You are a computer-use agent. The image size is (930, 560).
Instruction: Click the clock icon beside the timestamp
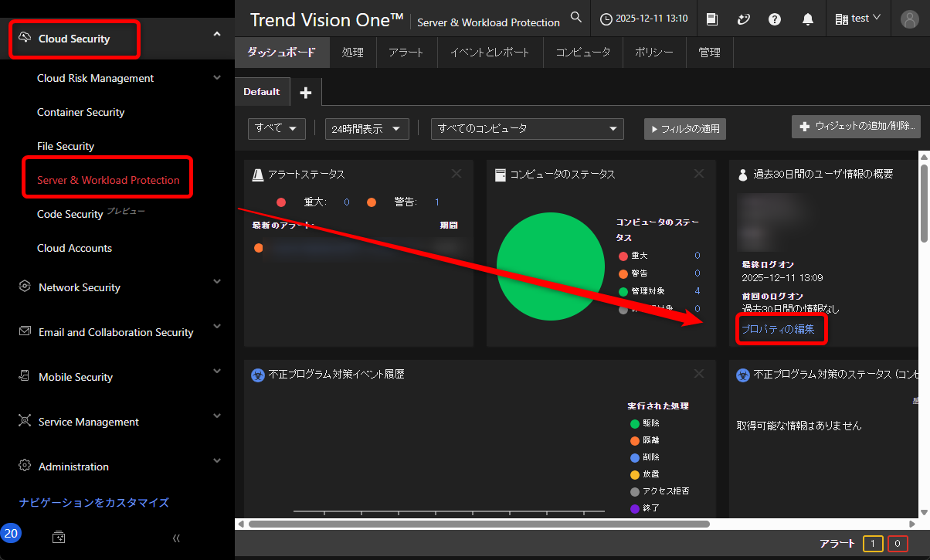(x=606, y=19)
